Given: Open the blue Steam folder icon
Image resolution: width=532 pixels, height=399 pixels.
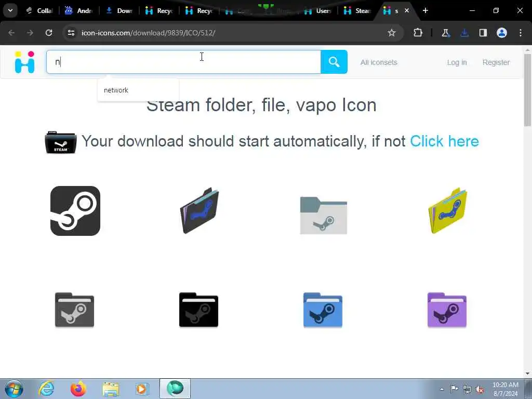Looking at the screenshot, I should (x=323, y=310).
